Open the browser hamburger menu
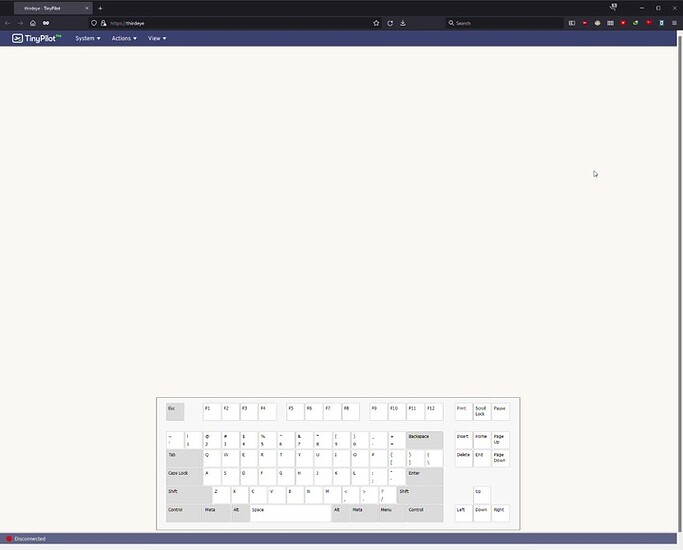The height and width of the screenshot is (550, 683). tap(674, 22)
